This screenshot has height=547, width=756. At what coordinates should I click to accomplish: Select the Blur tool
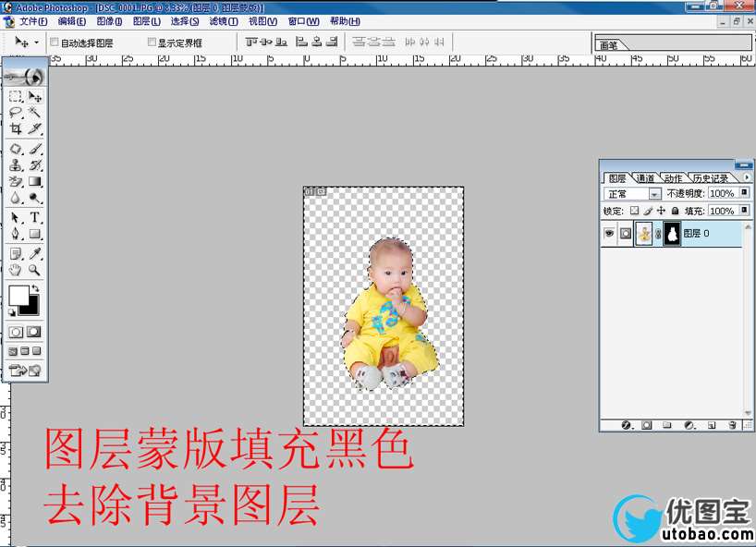pos(16,198)
